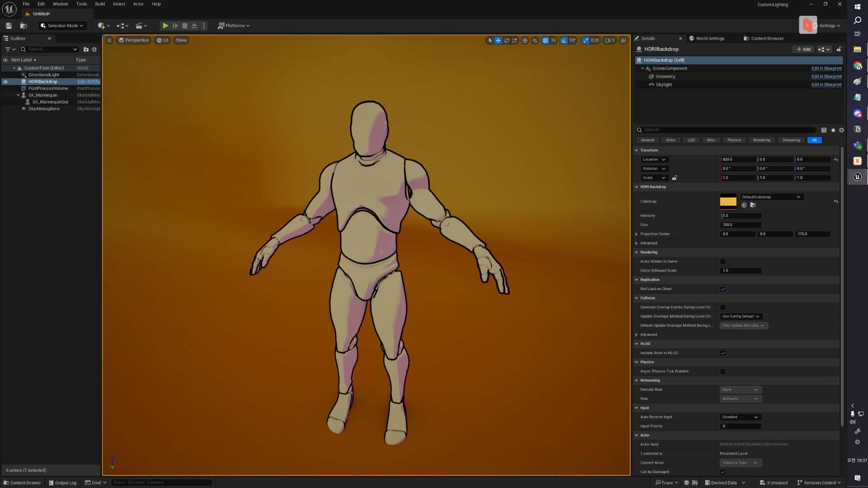The width and height of the screenshot is (868, 488).
Task: Click Edit in Blueprint link for Skylight
Action: click(x=826, y=84)
